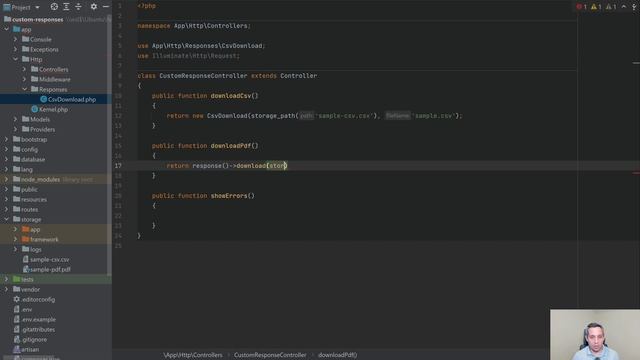Click breadcrumb CustomResponseController
640x360 pixels.
click(x=270, y=355)
